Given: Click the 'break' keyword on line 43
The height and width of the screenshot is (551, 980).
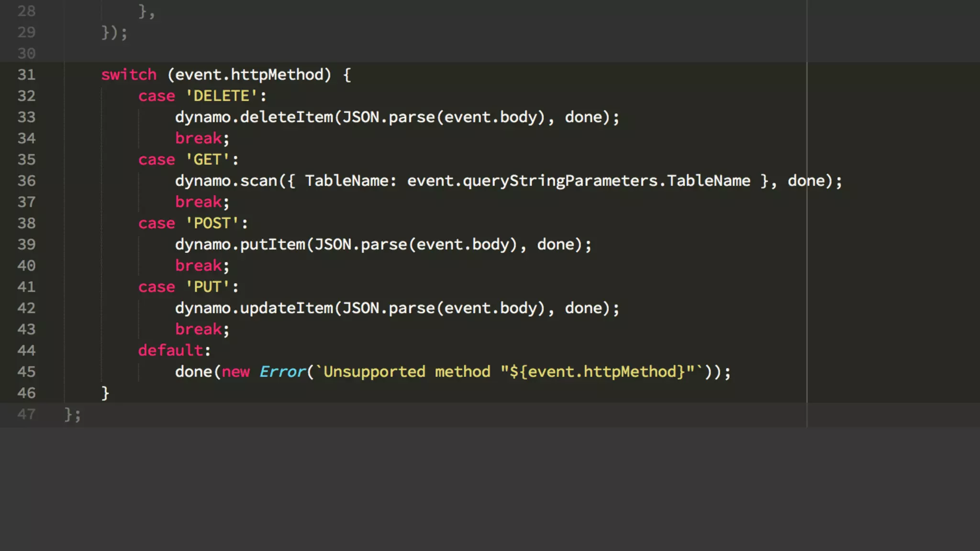Looking at the screenshot, I should (198, 329).
